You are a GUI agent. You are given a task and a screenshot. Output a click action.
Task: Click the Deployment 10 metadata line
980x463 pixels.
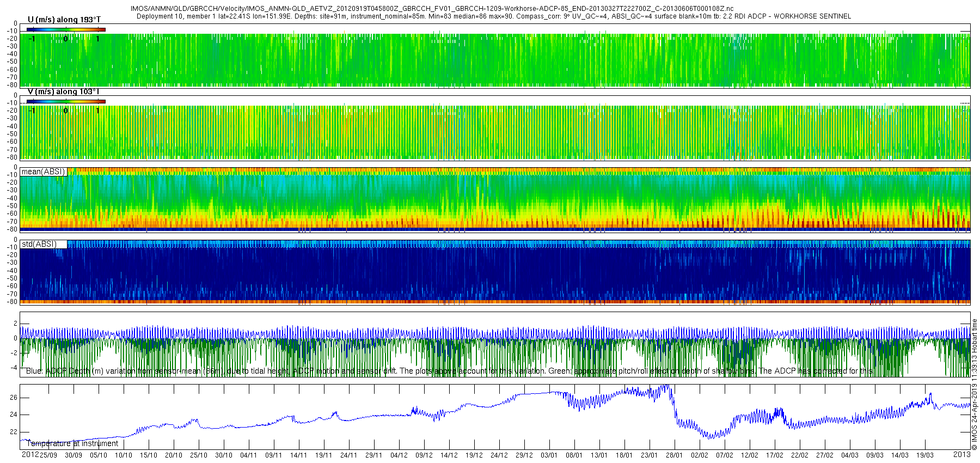[493, 16]
